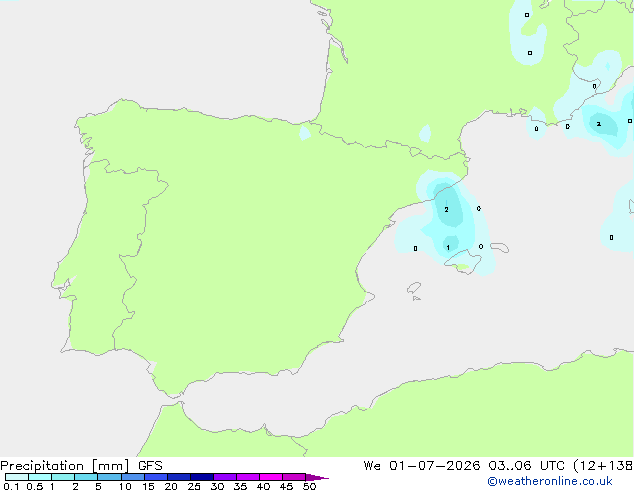The width and height of the screenshot is (634, 490).
Task: Select the 40–45 mm magenta legend swatch
Action: point(271,477)
